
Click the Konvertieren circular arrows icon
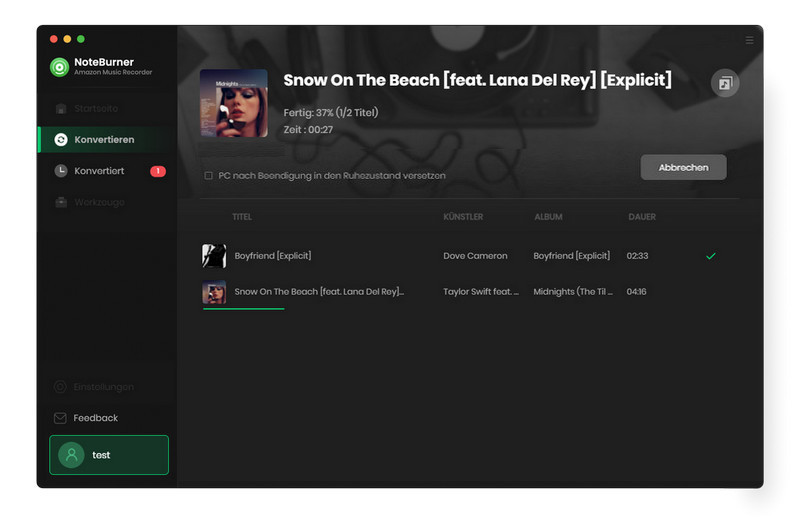61,139
